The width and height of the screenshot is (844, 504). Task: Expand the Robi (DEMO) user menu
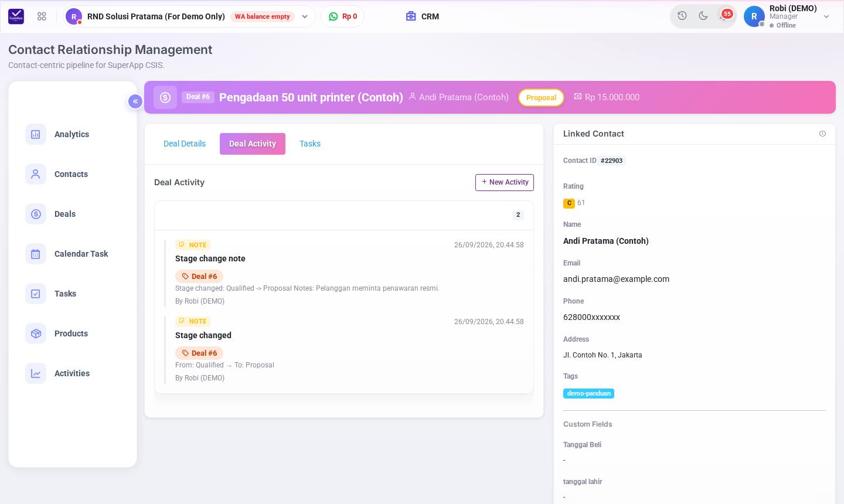[x=826, y=16]
